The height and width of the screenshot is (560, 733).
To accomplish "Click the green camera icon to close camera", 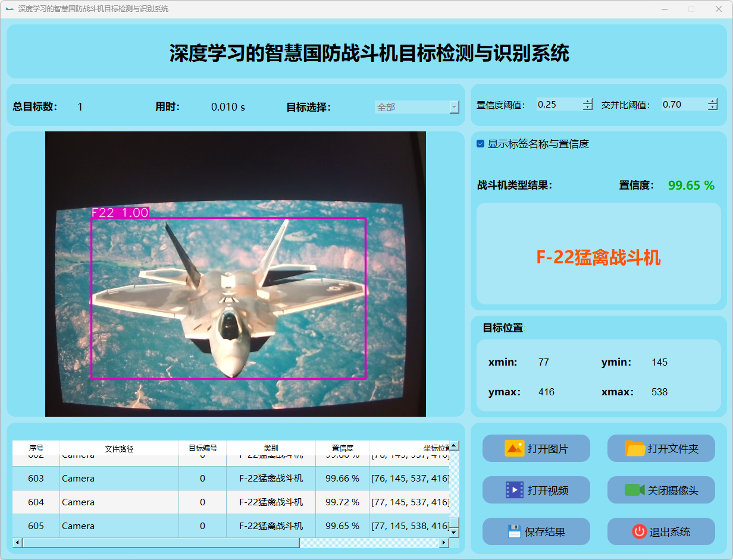I will pyautogui.click(x=634, y=490).
